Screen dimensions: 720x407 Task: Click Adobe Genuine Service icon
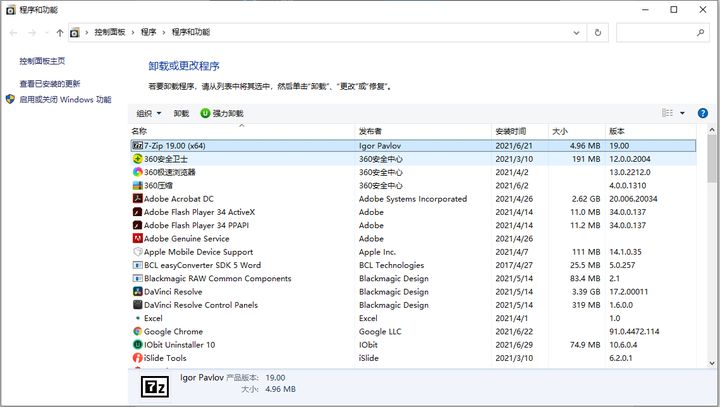137,238
